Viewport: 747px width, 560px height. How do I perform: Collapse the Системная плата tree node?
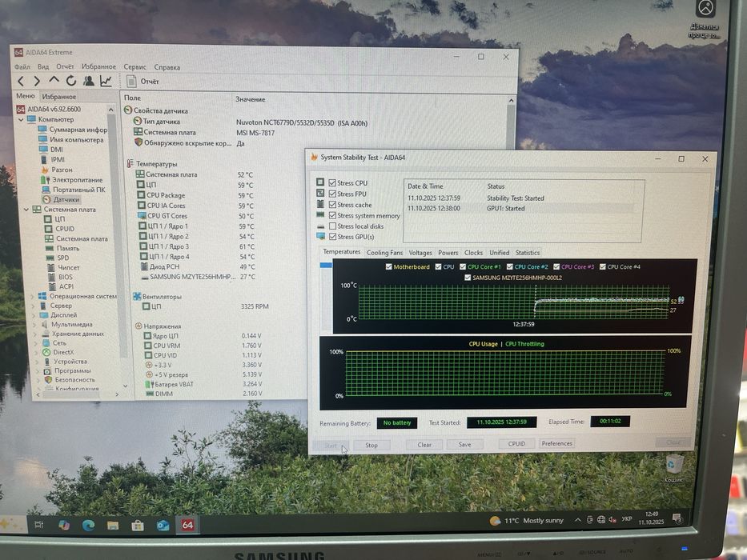(x=26, y=210)
